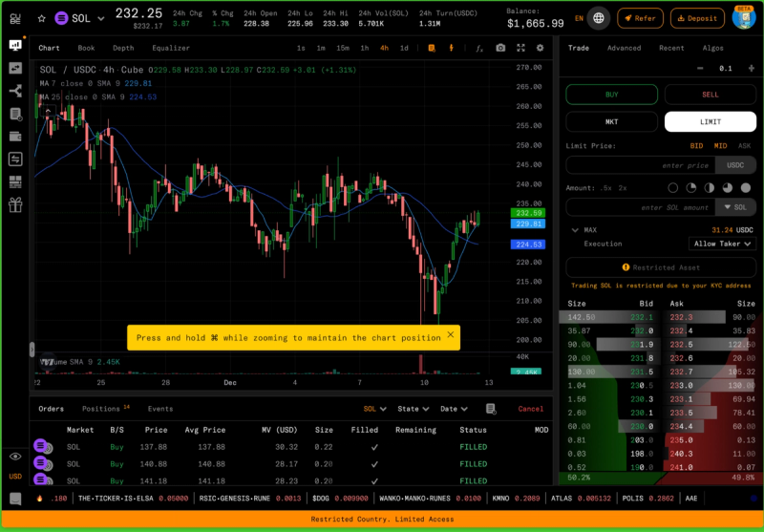Open the State filter dropdown
The image size is (764, 532).
pos(414,409)
